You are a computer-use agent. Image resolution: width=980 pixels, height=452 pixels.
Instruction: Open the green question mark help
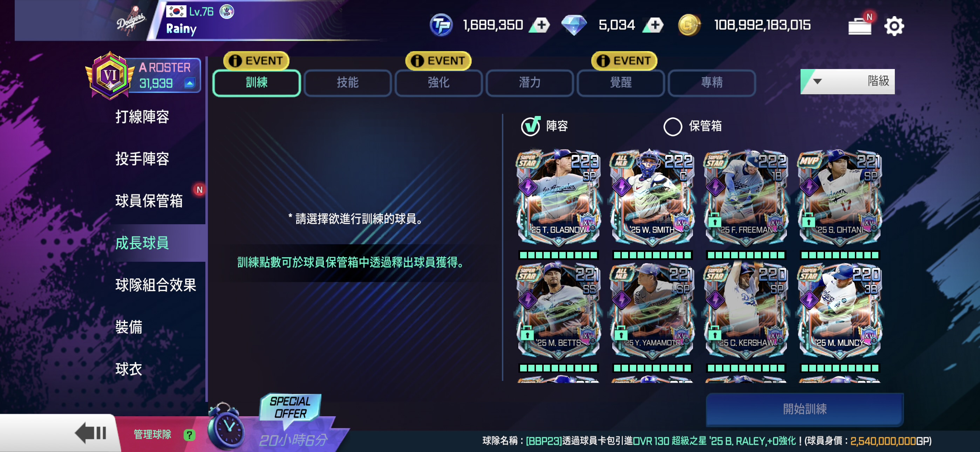click(189, 434)
